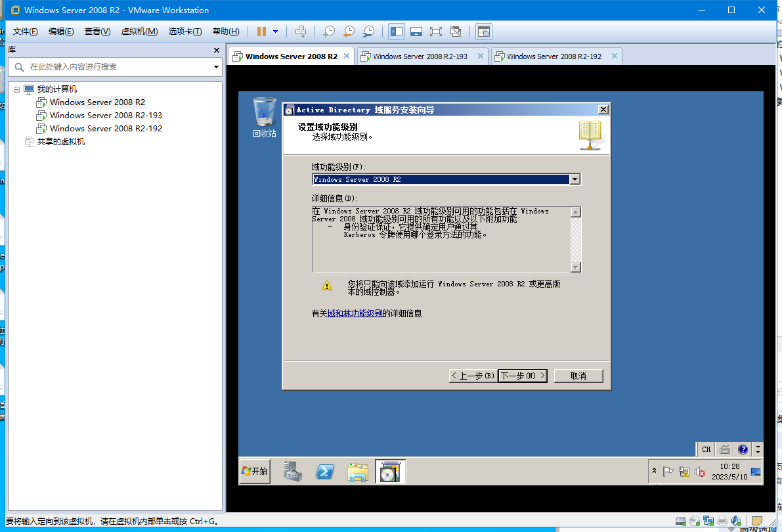
Task: Open Action Center flag tray icon
Action: click(668, 471)
